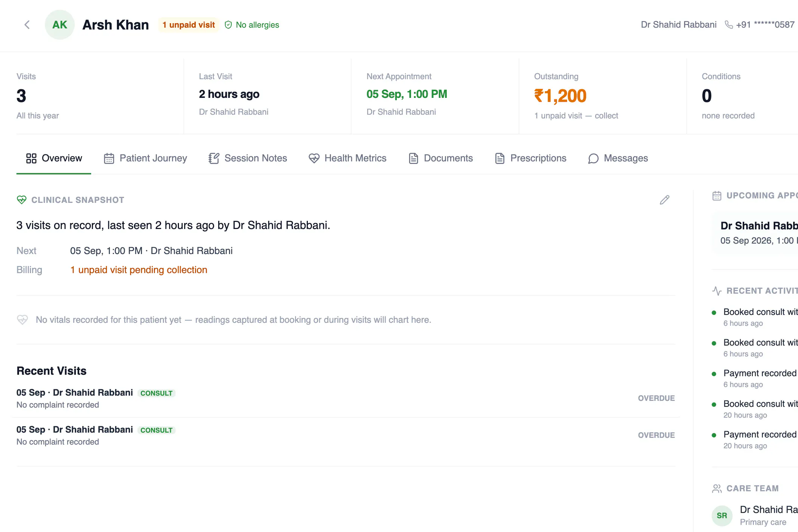Click the SR care team avatar

722,516
